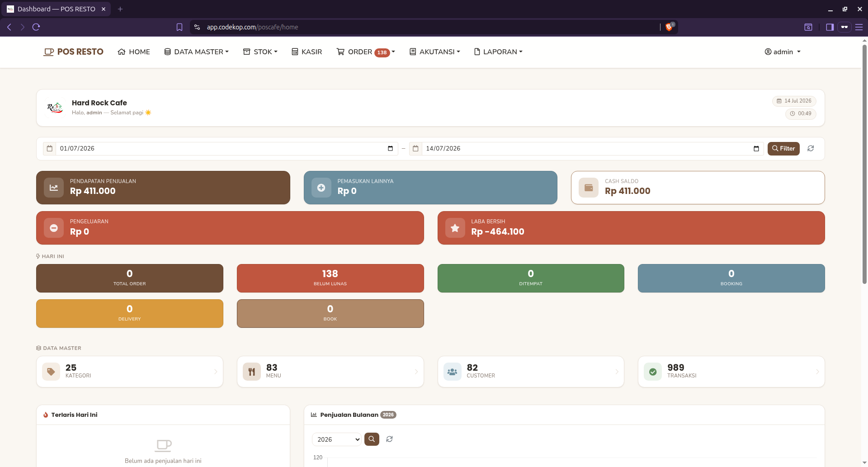The image size is (868, 467).
Task: Refresh the Penjualan Bulanan chart
Action: coord(389,439)
